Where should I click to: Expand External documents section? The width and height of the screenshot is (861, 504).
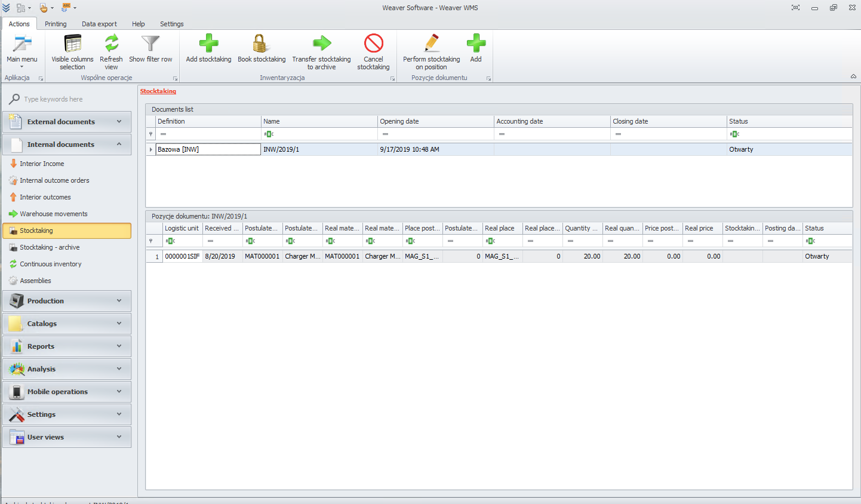click(67, 122)
